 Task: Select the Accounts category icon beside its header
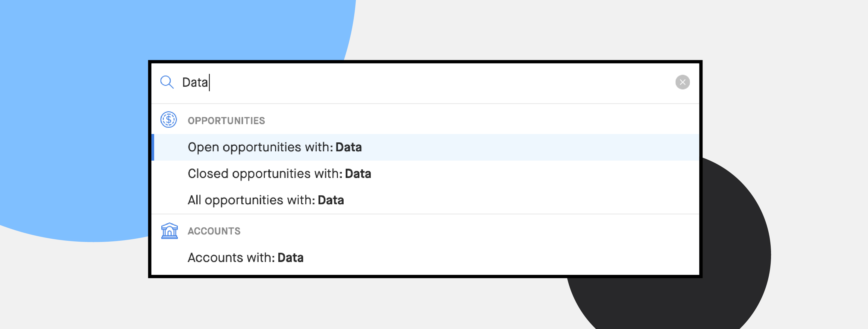coord(169,231)
